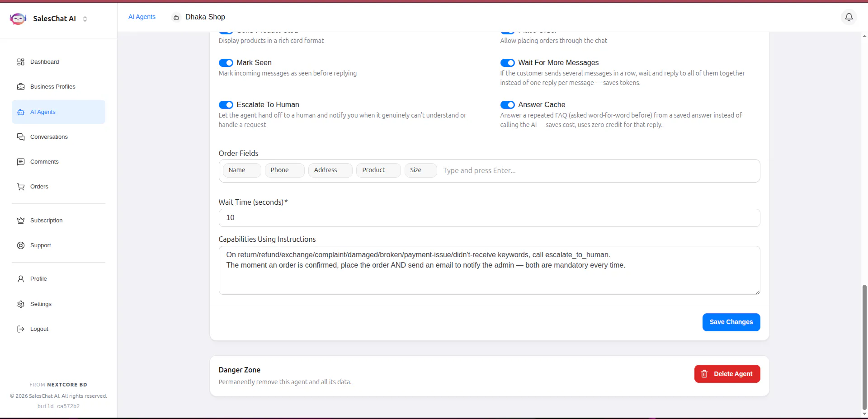Click the page vertical scrollbar thumb

pos(864,347)
